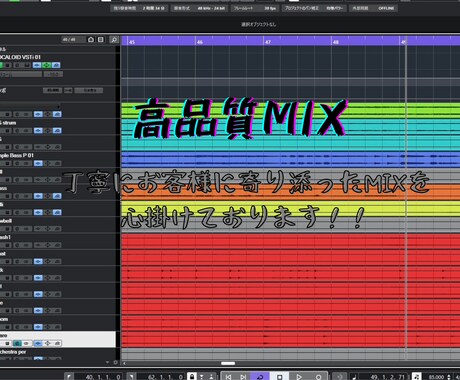Click the track search magnifier icon
460x380 pixels.
click(x=114, y=40)
